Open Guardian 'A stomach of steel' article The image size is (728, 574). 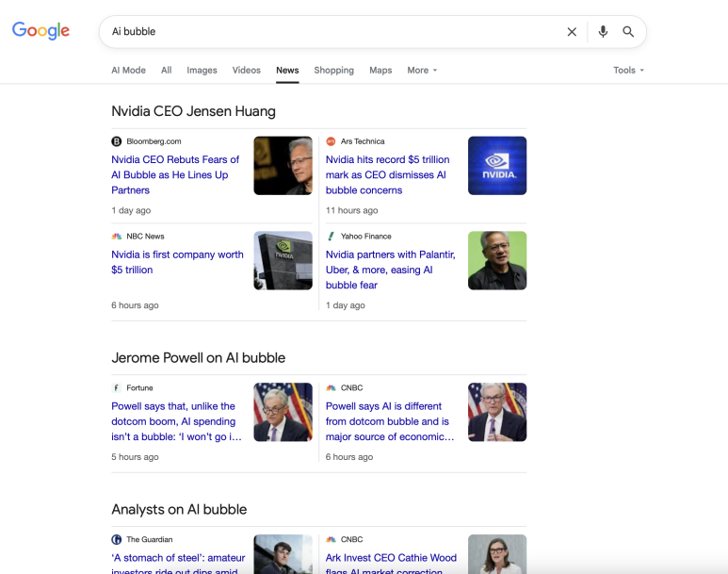click(x=178, y=563)
